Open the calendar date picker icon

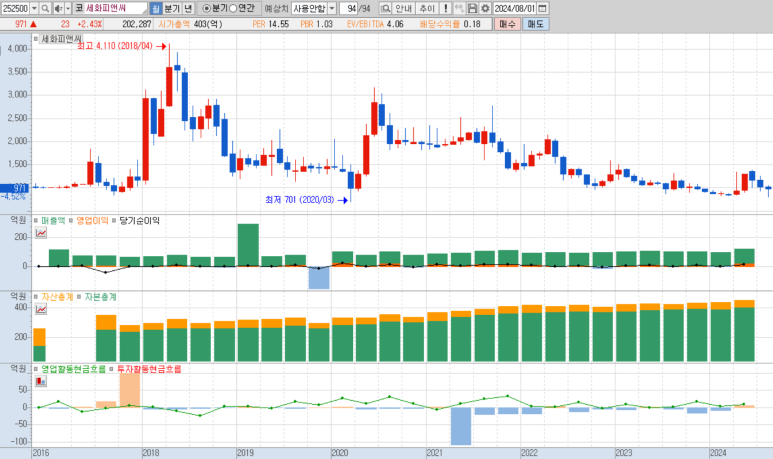click(x=542, y=8)
